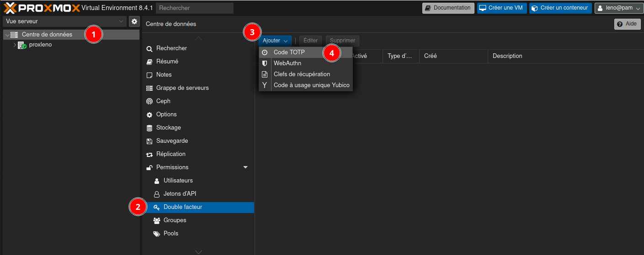Open the leno@pam user menu

[x=619, y=8]
